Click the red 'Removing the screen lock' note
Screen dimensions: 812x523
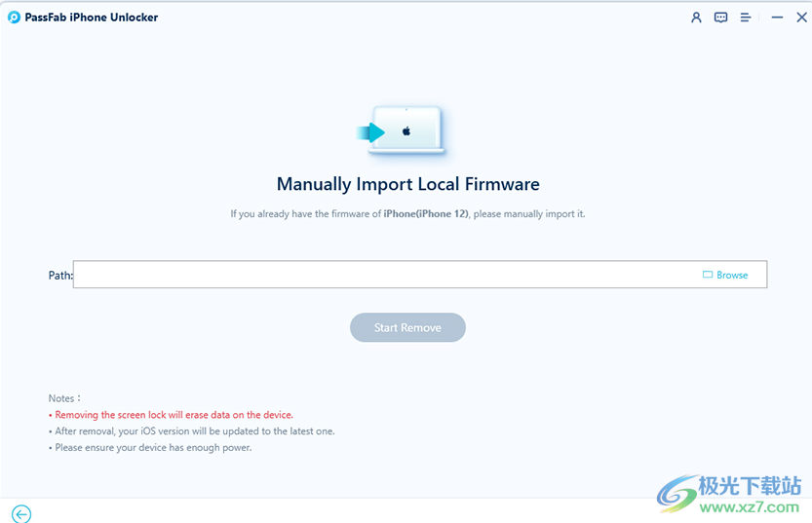pyautogui.click(x=174, y=415)
